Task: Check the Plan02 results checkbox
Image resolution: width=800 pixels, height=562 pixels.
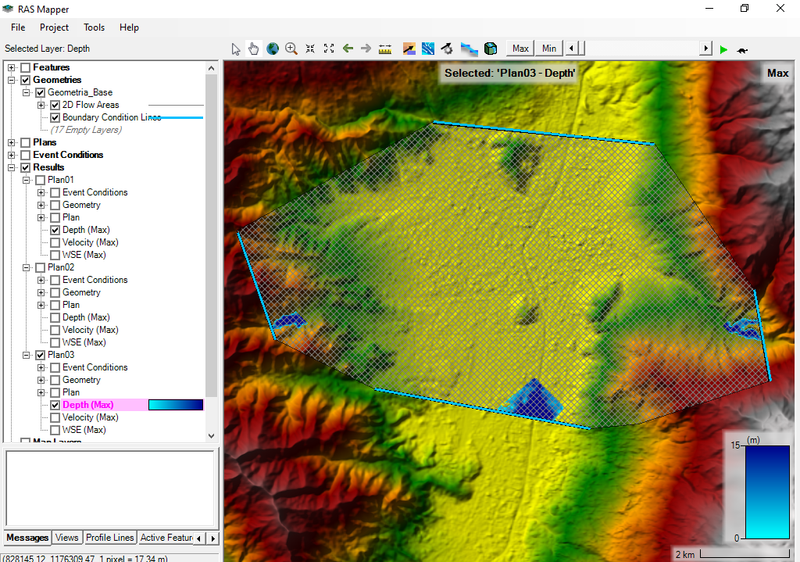Action: [40, 267]
